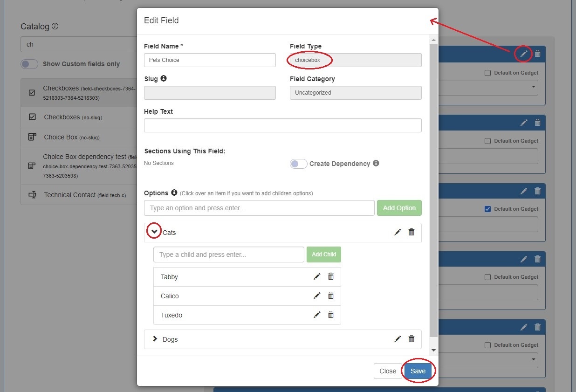The image size is (576, 392).
Task: Delete the Calico child option
Action: coord(331,296)
